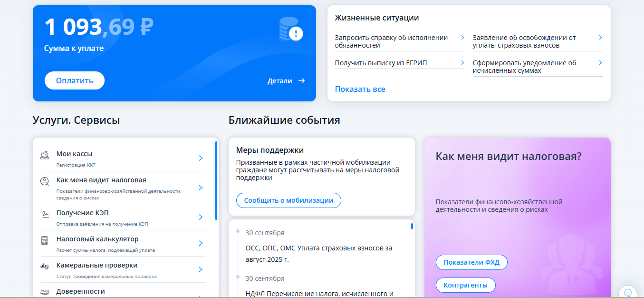Open the calculator icon for Налоговый калькулятор
This screenshot has height=298, width=644.
(x=44, y=240)
